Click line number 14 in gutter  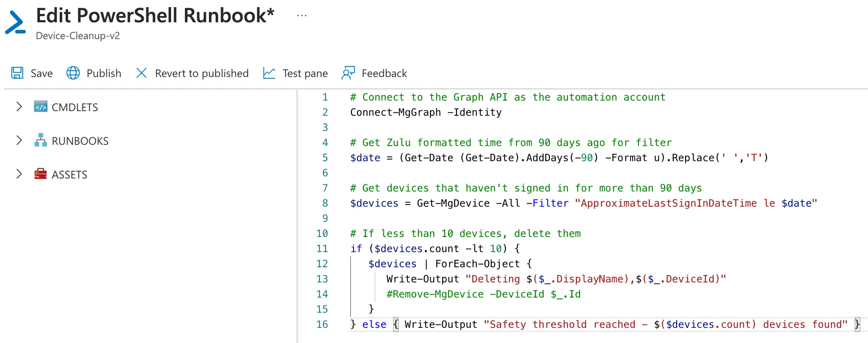322,294
